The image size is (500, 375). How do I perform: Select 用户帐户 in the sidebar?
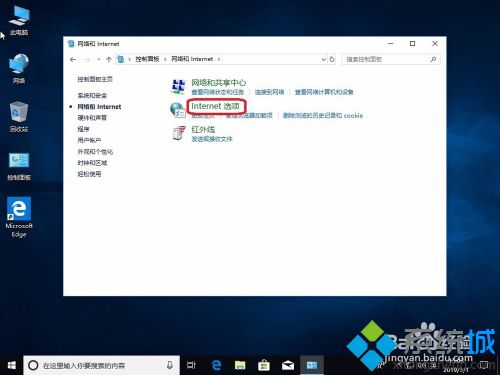pos(89,140)
